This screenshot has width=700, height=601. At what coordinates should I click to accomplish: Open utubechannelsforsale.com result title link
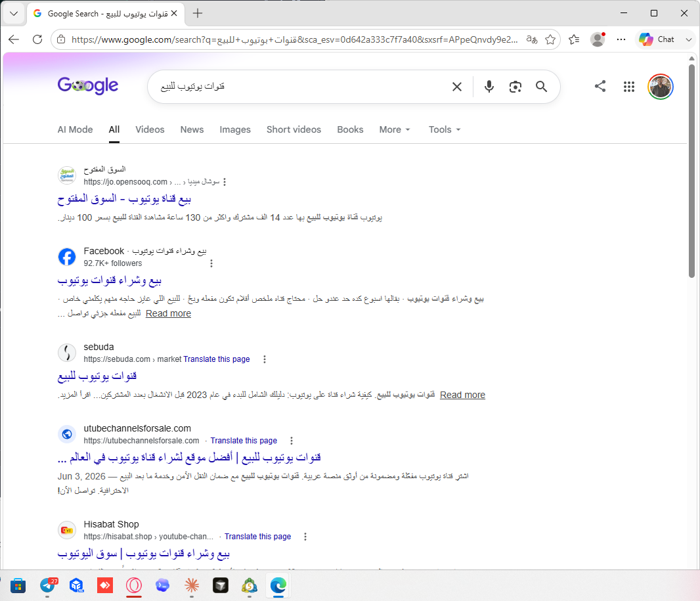[189, 458]
